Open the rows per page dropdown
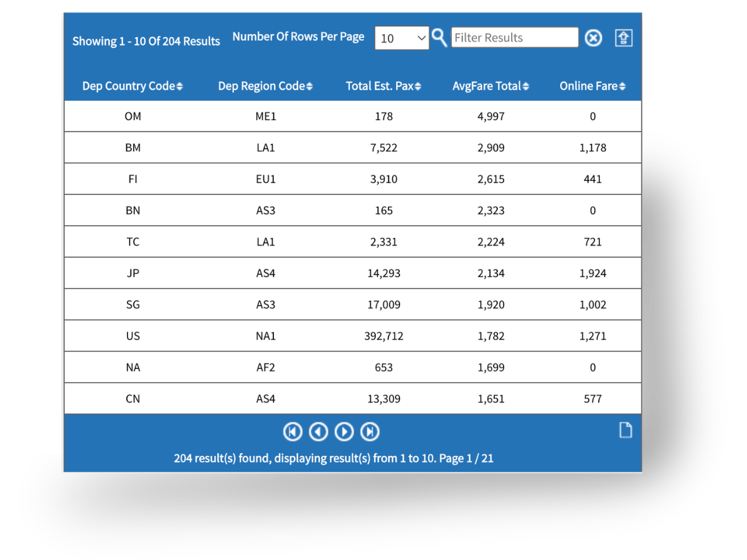747x560 pixels. pyautogui.click(x=402, y=38)
